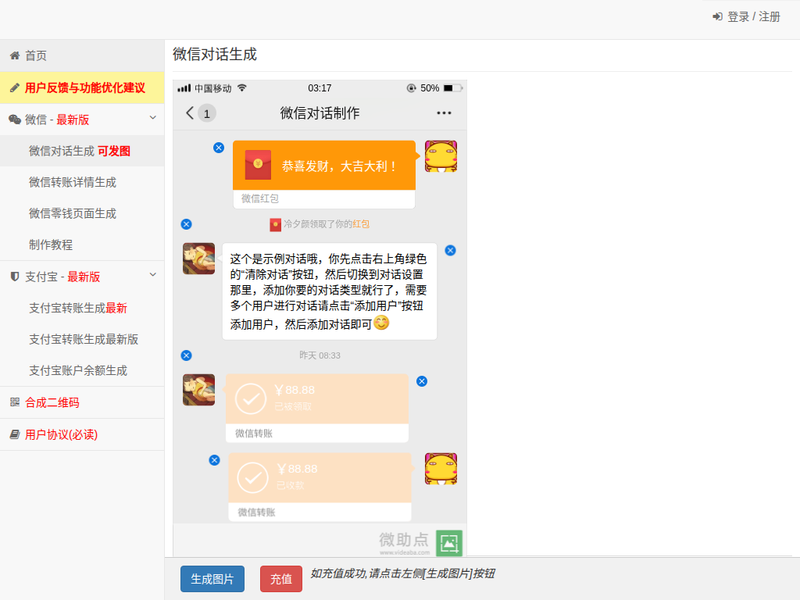Click the shield icon beside 支付宝
The image size is (800, 600).
(15, 277)
